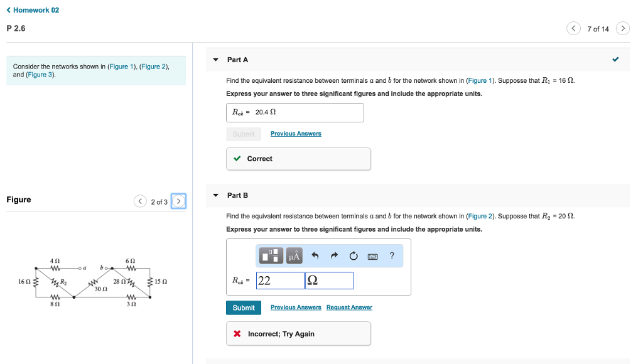Screen dimensions: 643x364
Task: Open the Figure 3 link in problem text
Action: point(41,75)
